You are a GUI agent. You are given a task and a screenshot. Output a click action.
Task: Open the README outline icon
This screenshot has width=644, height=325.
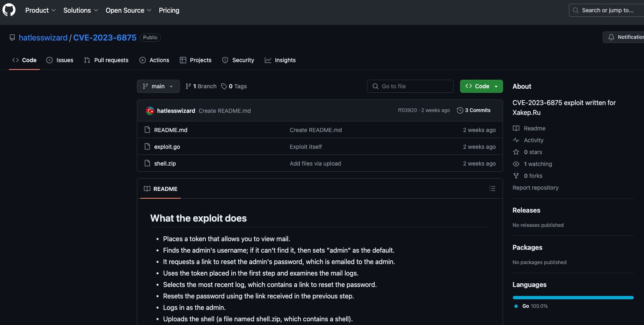[x=492, y=188]
